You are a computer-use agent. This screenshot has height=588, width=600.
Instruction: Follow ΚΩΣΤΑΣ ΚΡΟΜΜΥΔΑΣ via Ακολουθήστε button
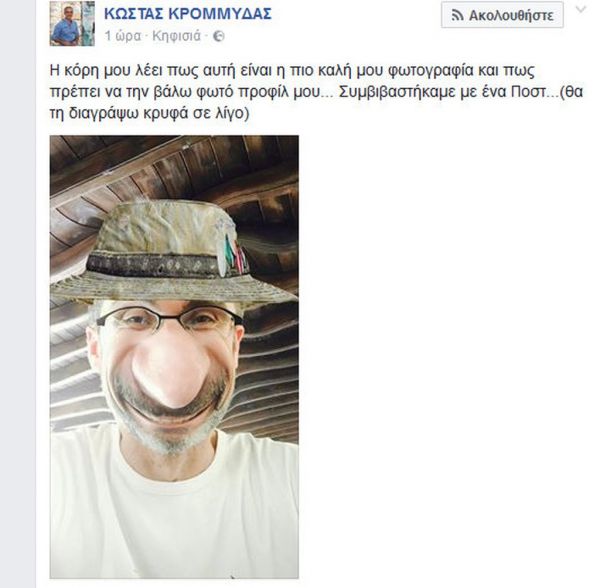(502, 15)
